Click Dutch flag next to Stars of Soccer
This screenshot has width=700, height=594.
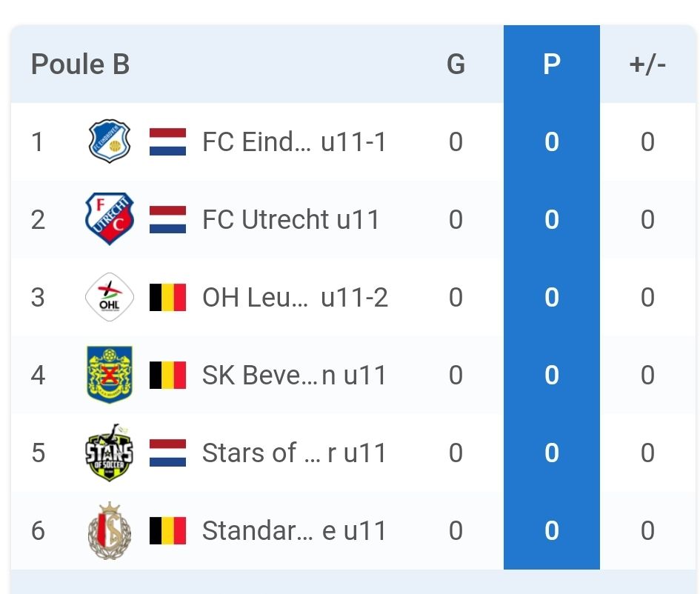click(x=167, y=453)
